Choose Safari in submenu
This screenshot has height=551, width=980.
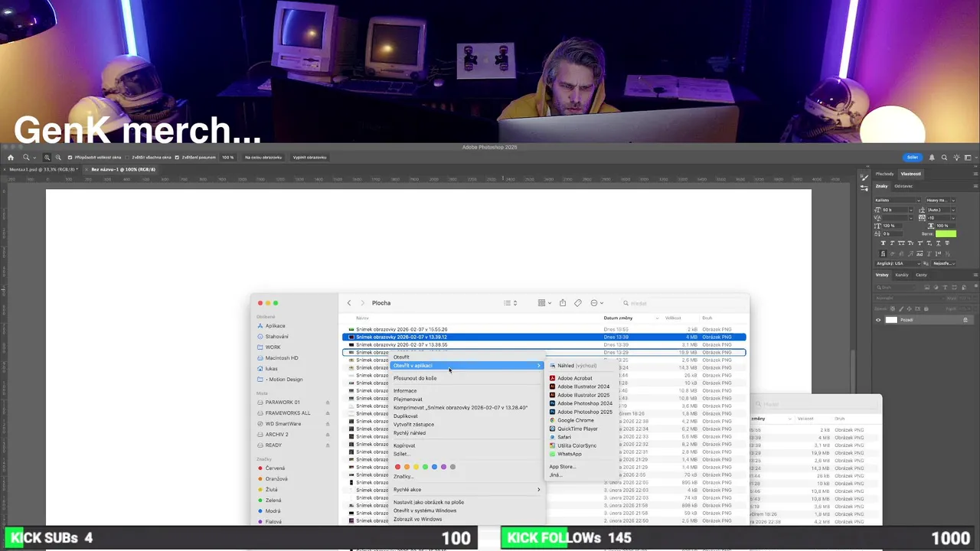point(564,437)
